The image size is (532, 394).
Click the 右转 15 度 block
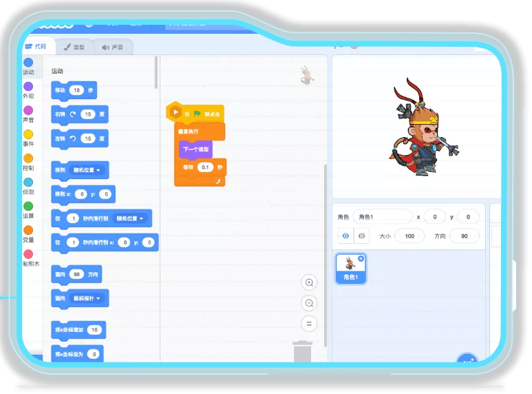(80, 114)
